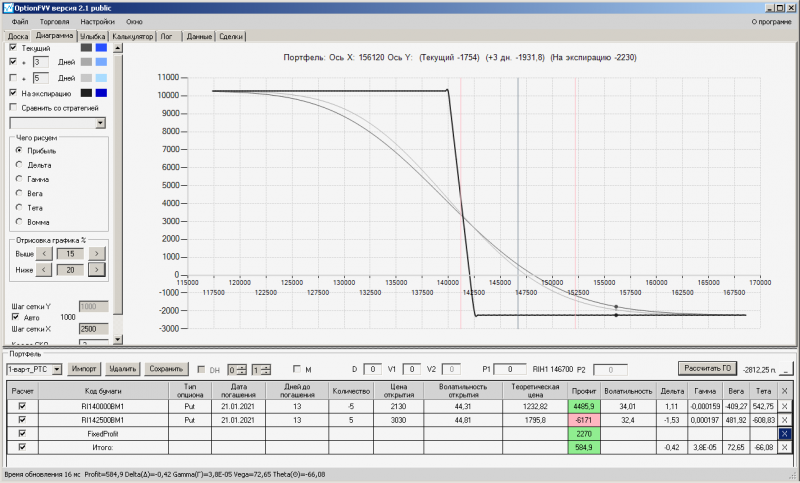800x483 pixels.
Task: Pick the light blue +3 Дней swatch
Action: 101,62
